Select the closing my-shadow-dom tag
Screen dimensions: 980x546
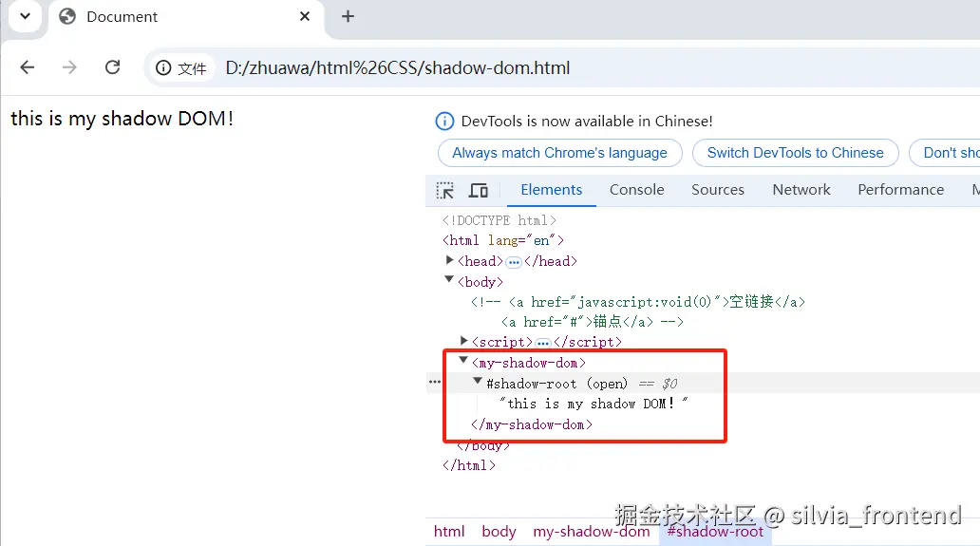coord(531,424)
